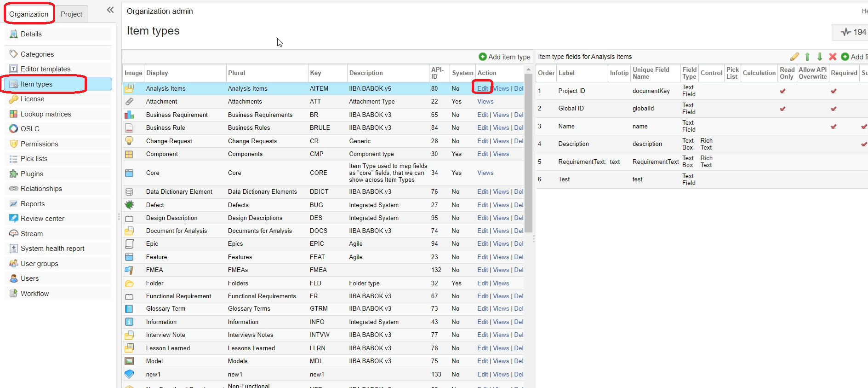Image resolution: width=868 pixels, height=388 pixels.
Task: Switch to the Project tab
Action: 71,14
